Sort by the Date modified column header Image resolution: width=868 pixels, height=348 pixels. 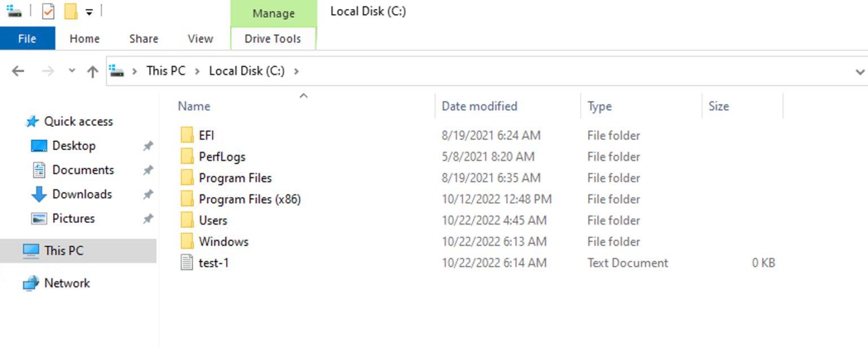tap(479, 106)
